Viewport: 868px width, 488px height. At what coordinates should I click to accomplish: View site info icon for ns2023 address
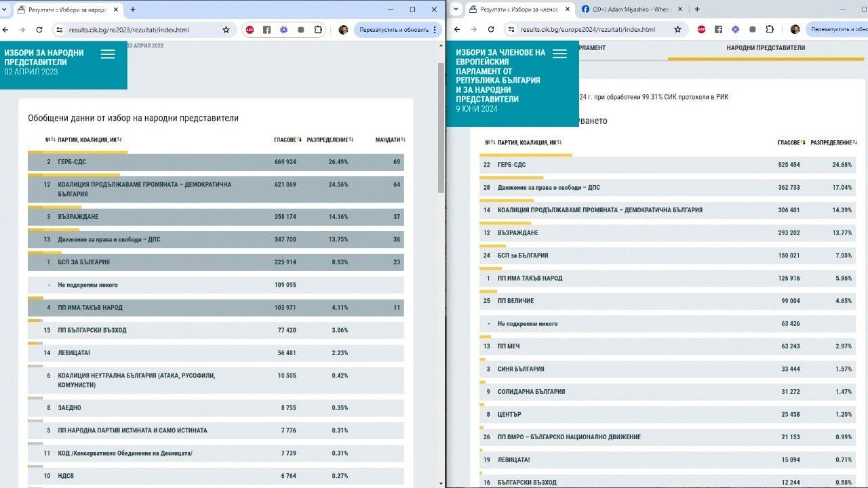[59, 30]
